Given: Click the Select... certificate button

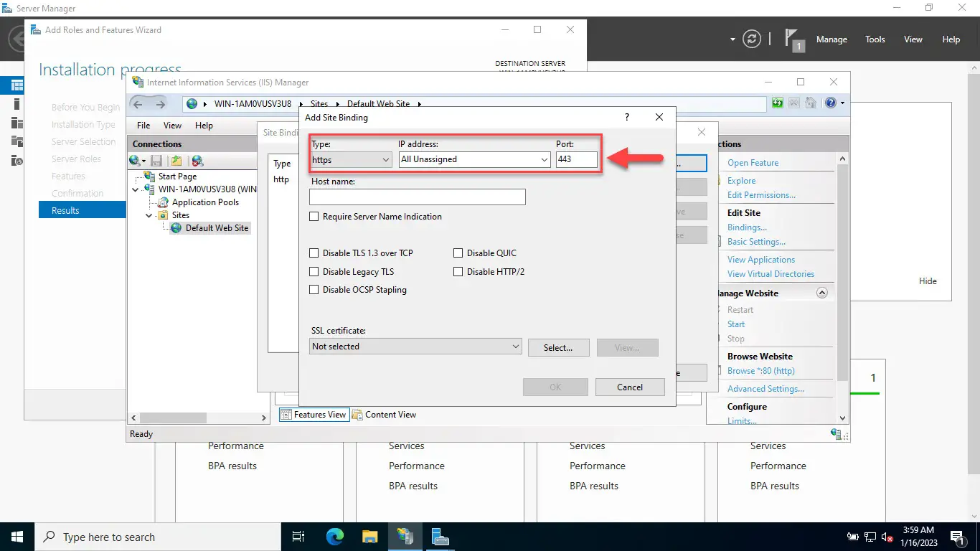Looking at the screenshot, I should (558, 348).
